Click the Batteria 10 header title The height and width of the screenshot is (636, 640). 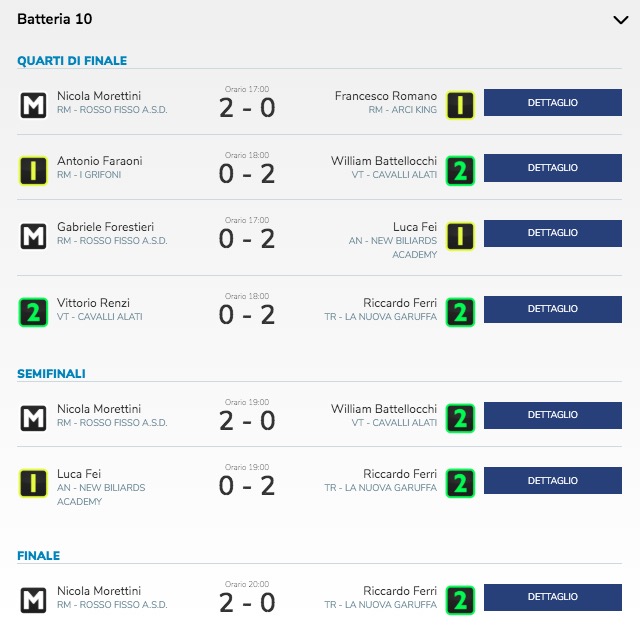tap(55, 19)
